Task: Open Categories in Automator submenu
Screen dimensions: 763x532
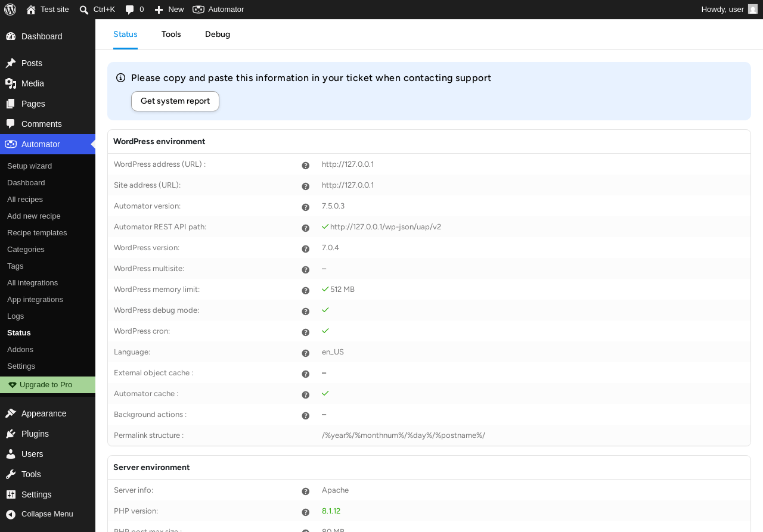Action: coord(48,249)
